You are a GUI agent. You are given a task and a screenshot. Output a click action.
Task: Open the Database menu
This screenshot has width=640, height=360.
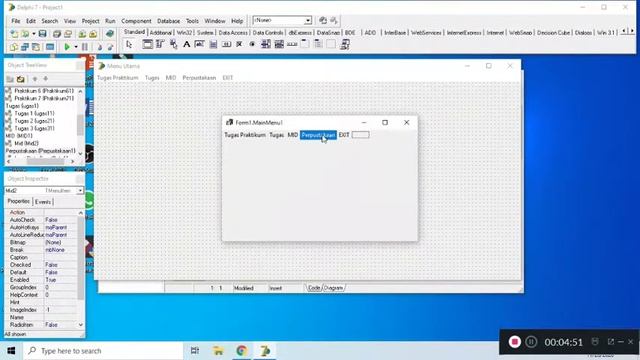pos(169,21)
